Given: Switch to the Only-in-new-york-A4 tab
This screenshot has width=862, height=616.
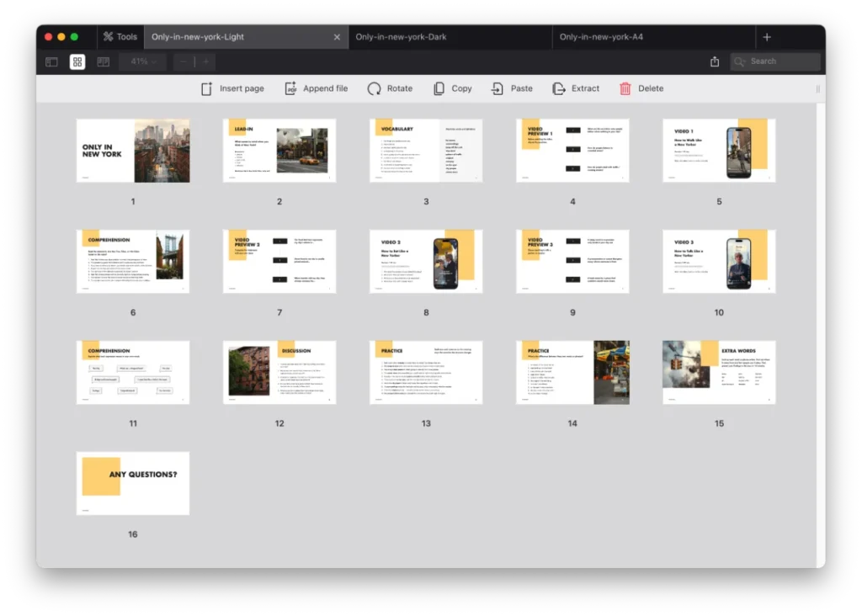Looking at the screenshot, I should tap(601, 37).
